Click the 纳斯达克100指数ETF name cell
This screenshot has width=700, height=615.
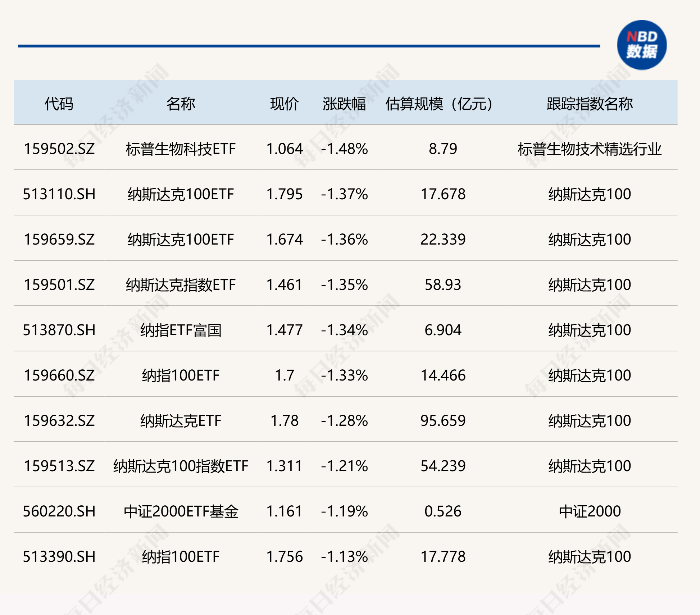(x=181, y=466)
